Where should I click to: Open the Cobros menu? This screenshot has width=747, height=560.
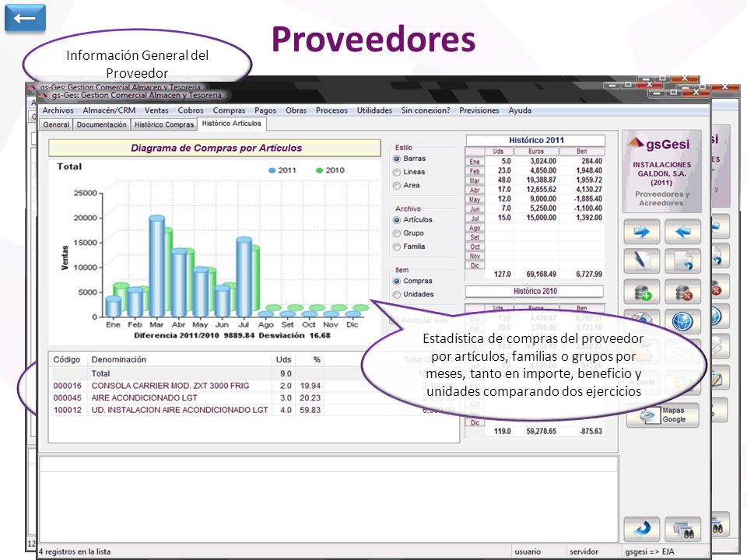coord(191,110)
